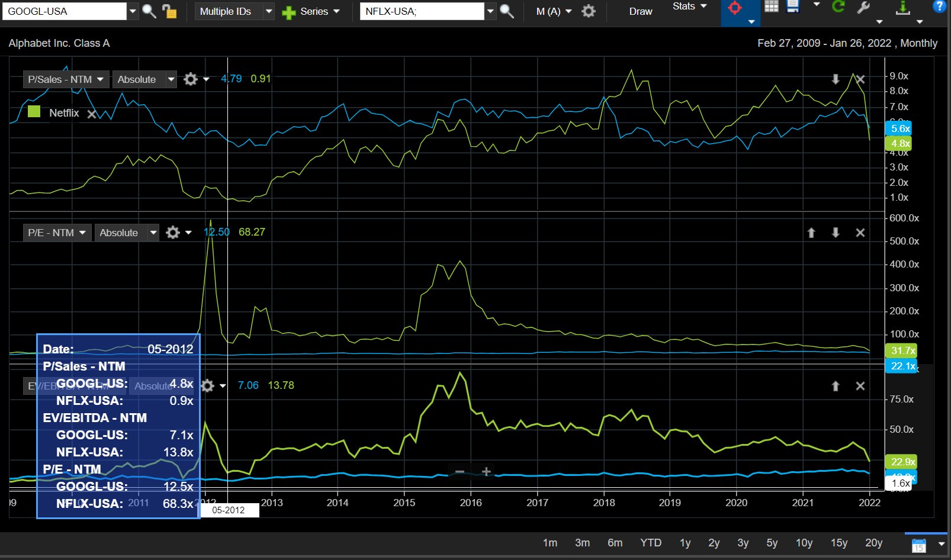Click the magnifier beside NFLX-USA field
Image resolution: width=951 pixels, height=560 pixels.
(x=507, y=11)
